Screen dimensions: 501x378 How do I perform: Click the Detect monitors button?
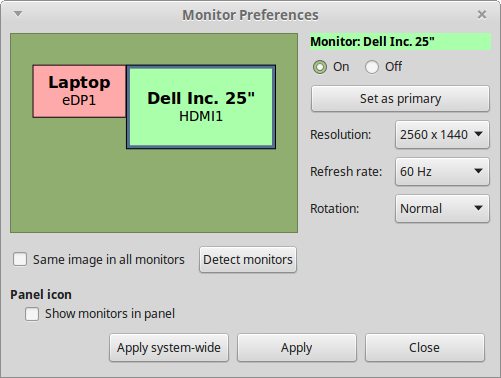point(248,260)
